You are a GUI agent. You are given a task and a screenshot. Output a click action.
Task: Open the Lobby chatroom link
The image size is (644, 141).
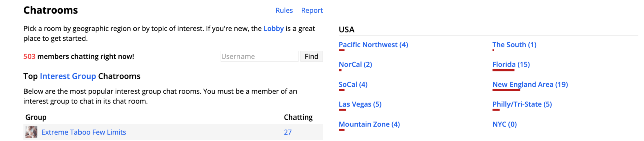(273, 29)
